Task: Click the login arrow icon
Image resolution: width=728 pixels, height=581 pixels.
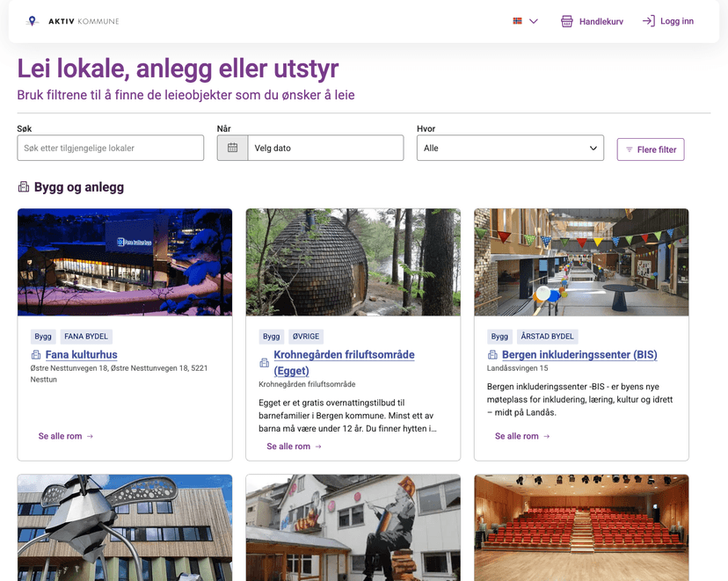Action: coord(649,21)
